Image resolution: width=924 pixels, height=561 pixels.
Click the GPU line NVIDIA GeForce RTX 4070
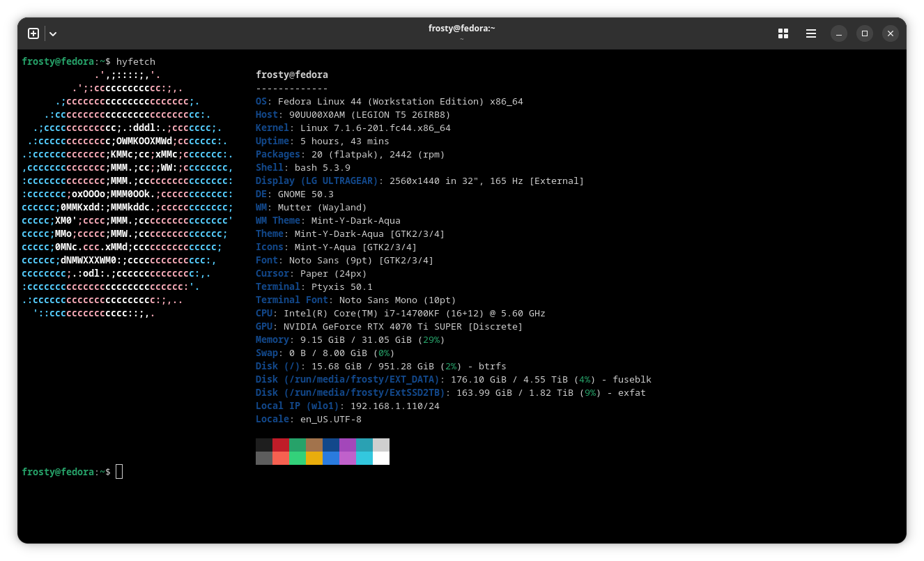click(x=390, y=326)
